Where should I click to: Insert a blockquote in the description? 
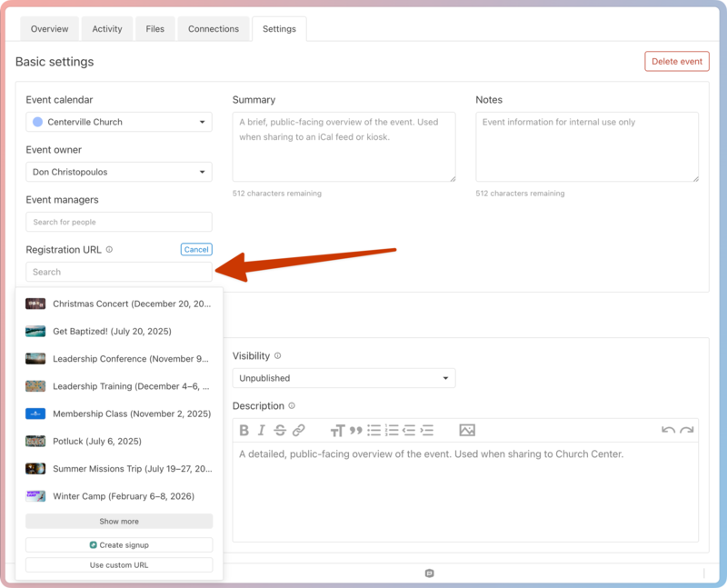pyautogui.click(x=355, y=431)
